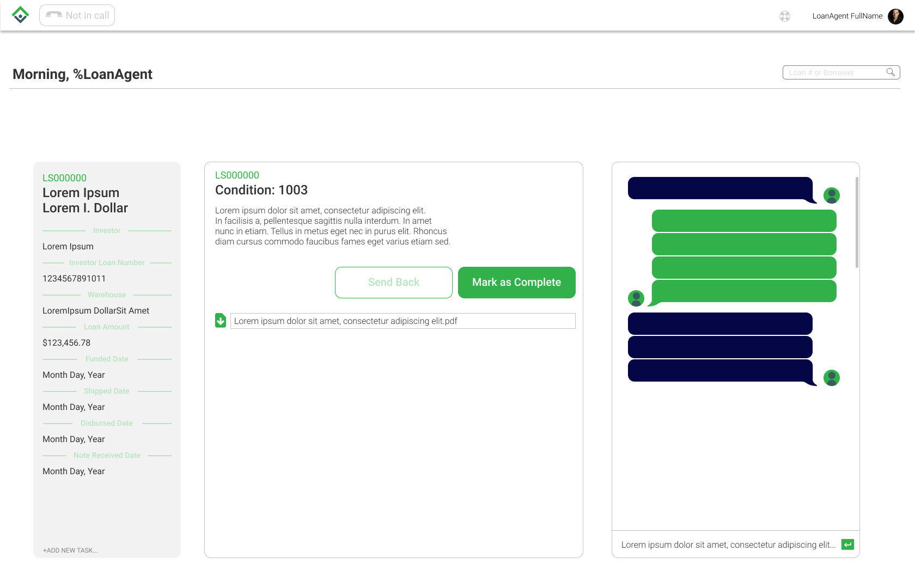This screenshot has height=588, width=915.
Task: Click the loan amount $123,456.78
Action: (66, 343)
